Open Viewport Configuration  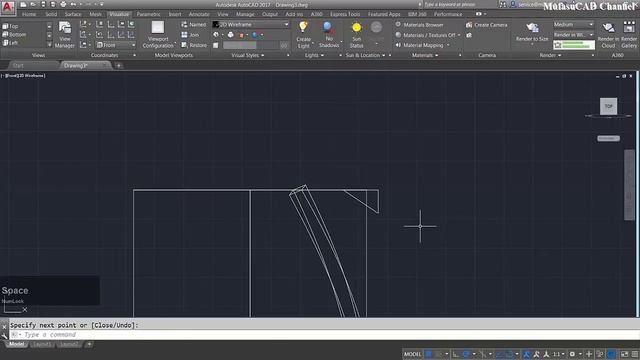(158, 35)
